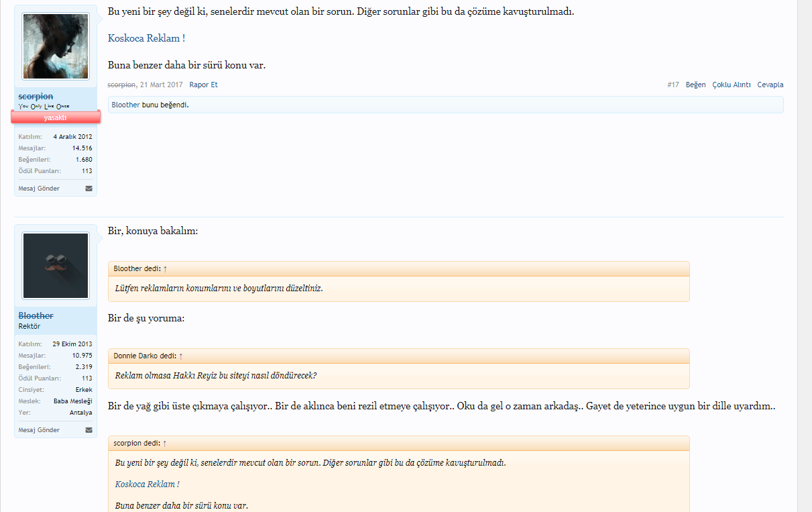The width and height of the screenshot is (812, 512).
Task: Follow the 'Koskoca Reklam !' link in post #17
Action: click(146, 38)
